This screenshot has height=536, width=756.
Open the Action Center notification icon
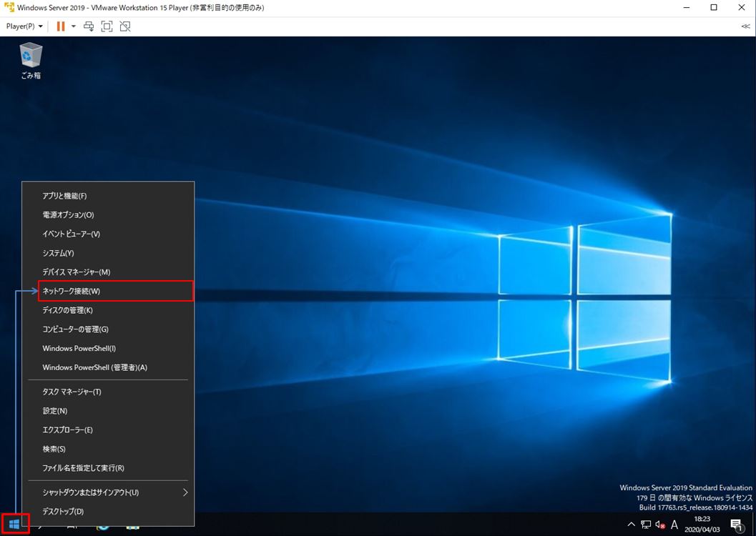[736, 525]
